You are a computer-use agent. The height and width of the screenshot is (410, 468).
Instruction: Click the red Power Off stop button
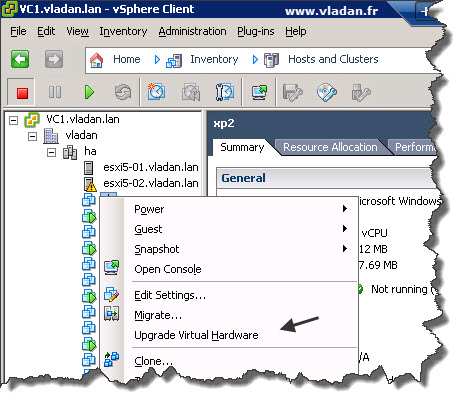pos(22,92)
